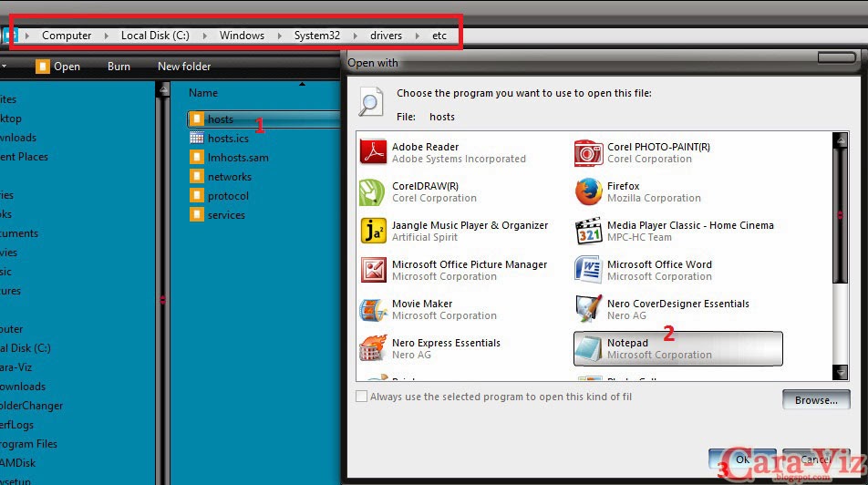Click the Name column sort arrow

302,84
